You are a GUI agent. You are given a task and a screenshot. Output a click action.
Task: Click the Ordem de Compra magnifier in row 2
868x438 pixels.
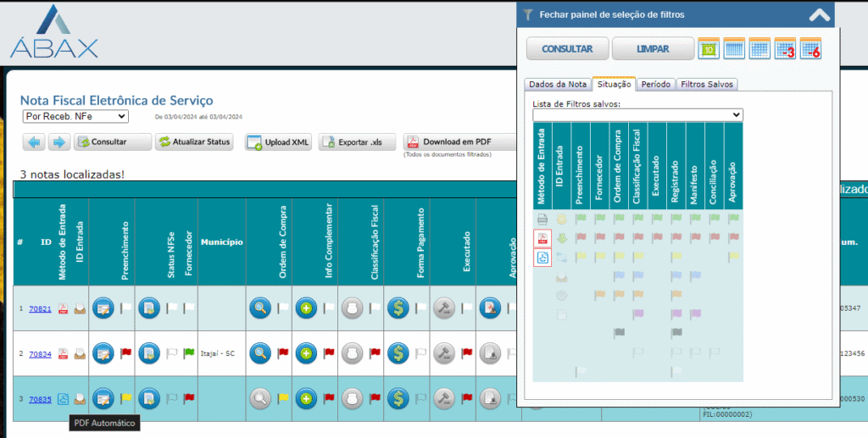click(260, 352)
